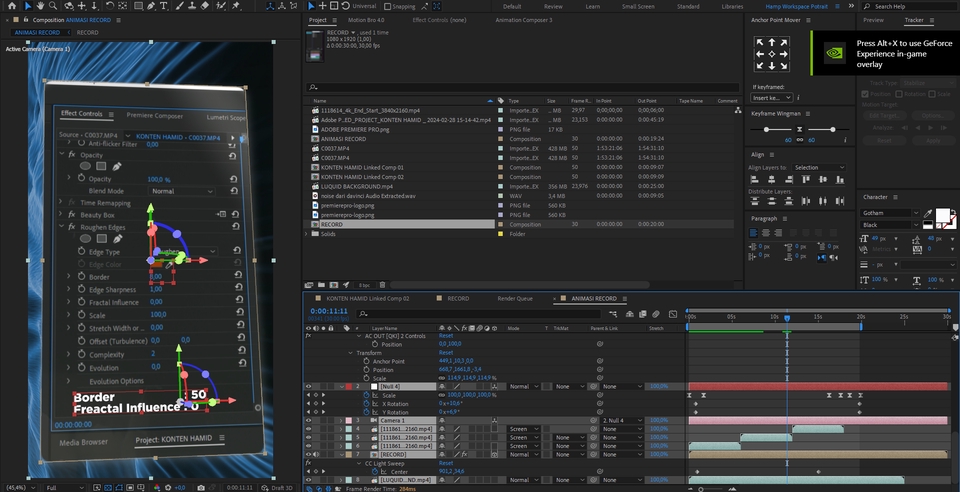The height and width of the screenshot is (492, 960).
Task: Collapse the Transform property group
Action: pos(351,353)
